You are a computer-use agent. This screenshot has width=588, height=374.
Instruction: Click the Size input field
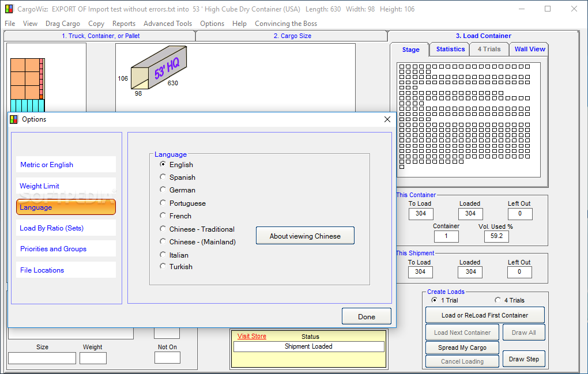pos(42,358)
